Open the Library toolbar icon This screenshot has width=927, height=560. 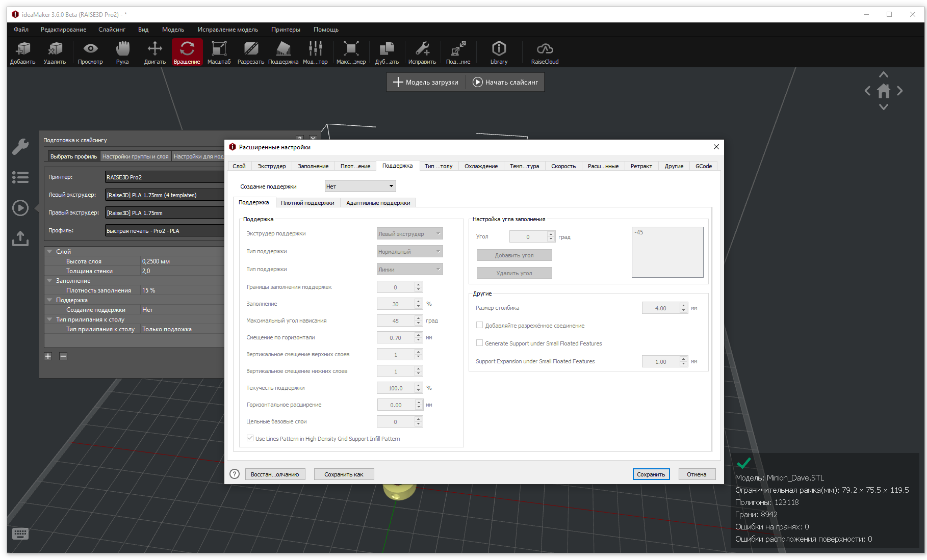click(x=499, y=53)
